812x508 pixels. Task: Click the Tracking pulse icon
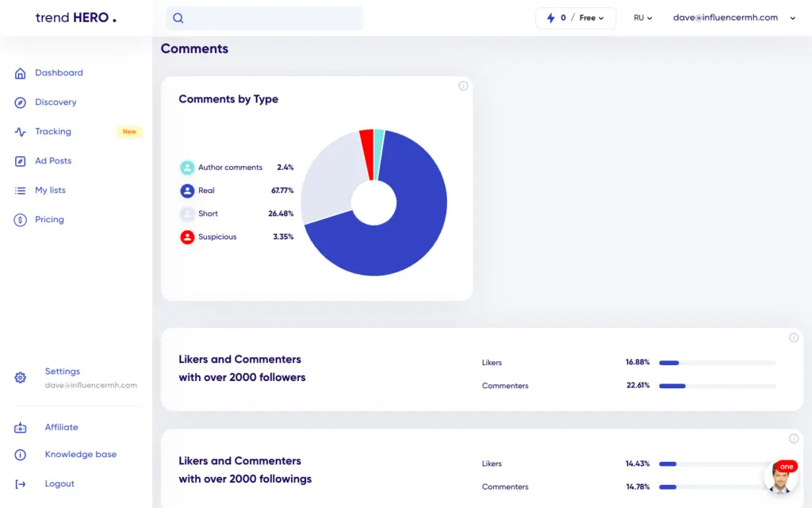(21, 132)
